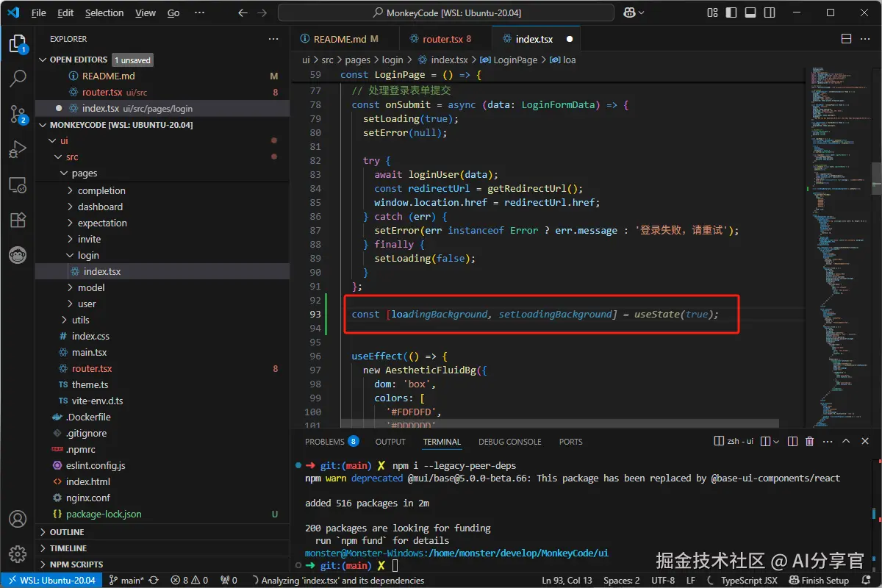
Task: Open Source Control view in activity bar
Action: tap(18, 113)
